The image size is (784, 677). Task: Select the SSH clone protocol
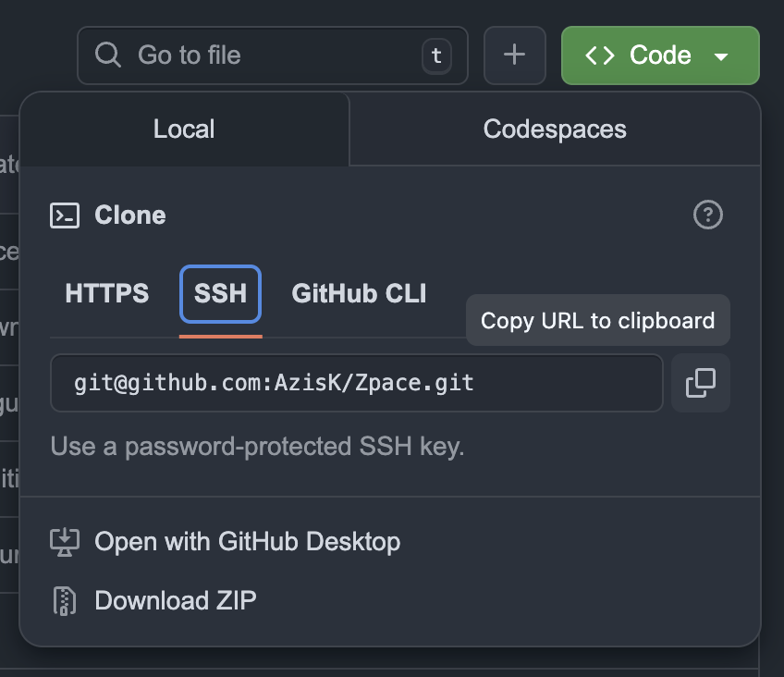(x=220, y=293)
